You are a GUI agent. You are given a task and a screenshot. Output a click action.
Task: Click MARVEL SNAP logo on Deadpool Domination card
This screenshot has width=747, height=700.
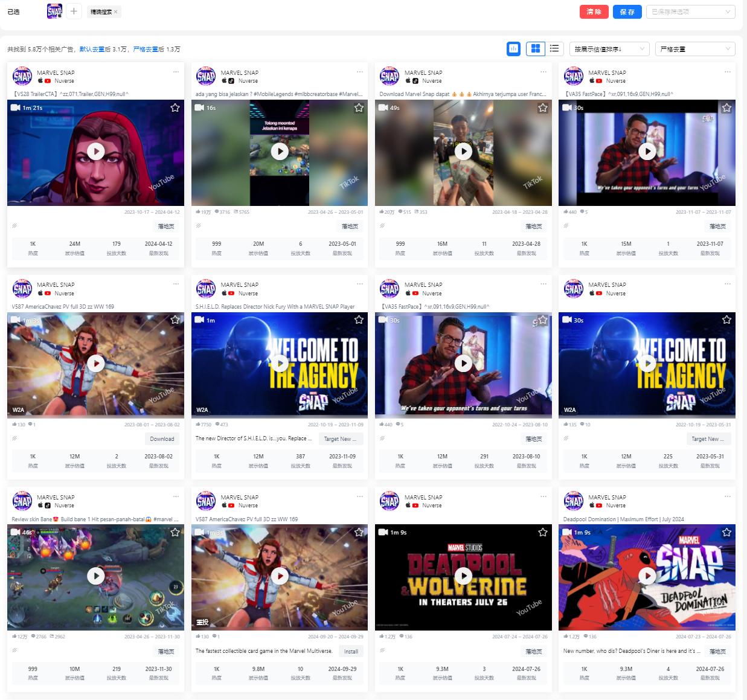pos(574,501)
